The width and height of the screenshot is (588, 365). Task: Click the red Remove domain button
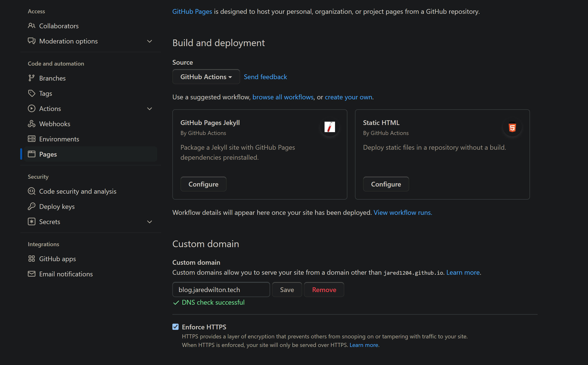click(x=324, y=289)
